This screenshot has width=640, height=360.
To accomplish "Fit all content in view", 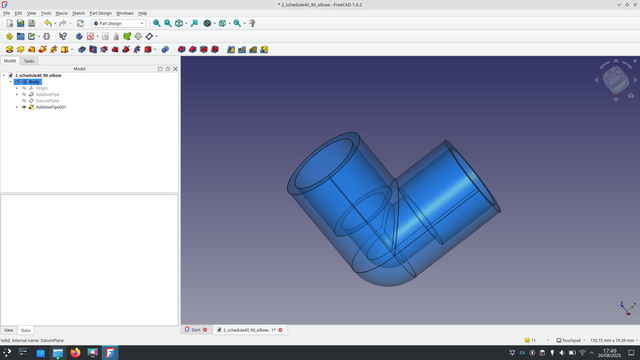I will 156,23.
